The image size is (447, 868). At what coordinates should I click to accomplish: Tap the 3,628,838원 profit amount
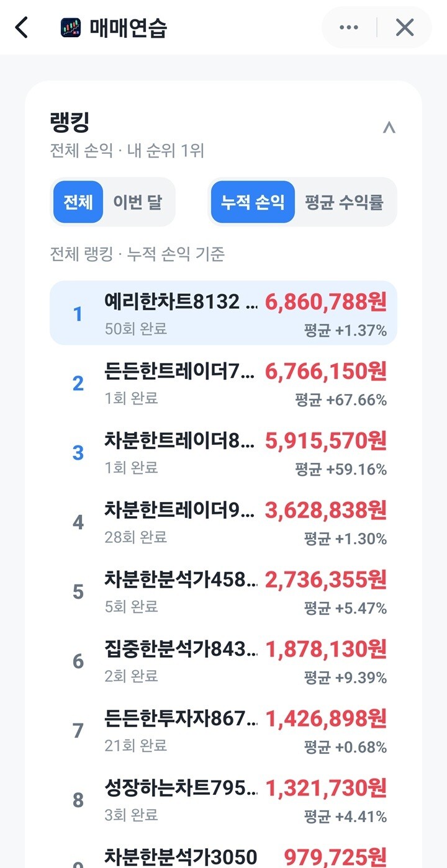pos(326,511)
